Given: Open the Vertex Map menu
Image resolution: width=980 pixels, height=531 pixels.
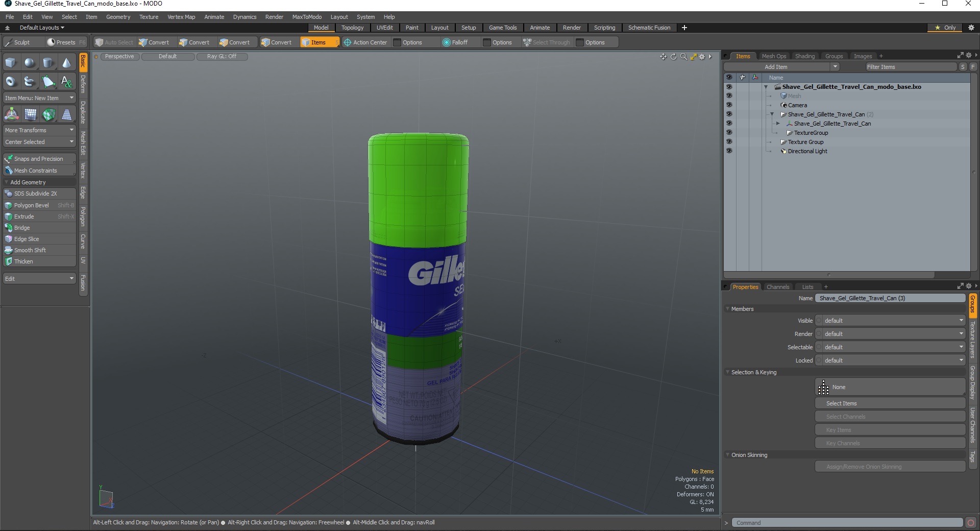Looking at the screenshot, I should coord(181,17).
